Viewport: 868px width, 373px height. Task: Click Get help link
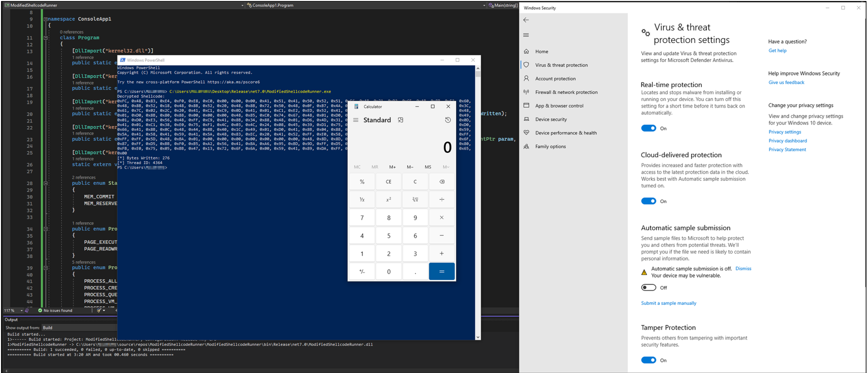coord(777,50)
